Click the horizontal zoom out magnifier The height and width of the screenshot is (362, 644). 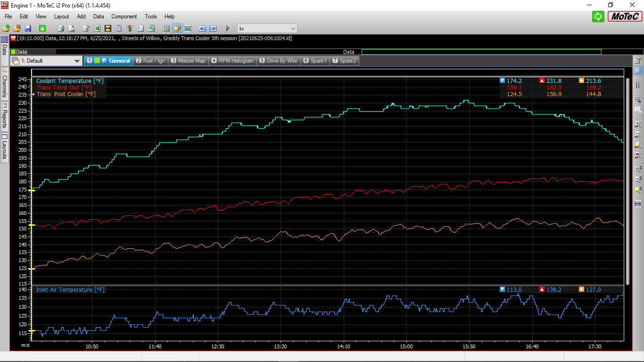point(638,134)
